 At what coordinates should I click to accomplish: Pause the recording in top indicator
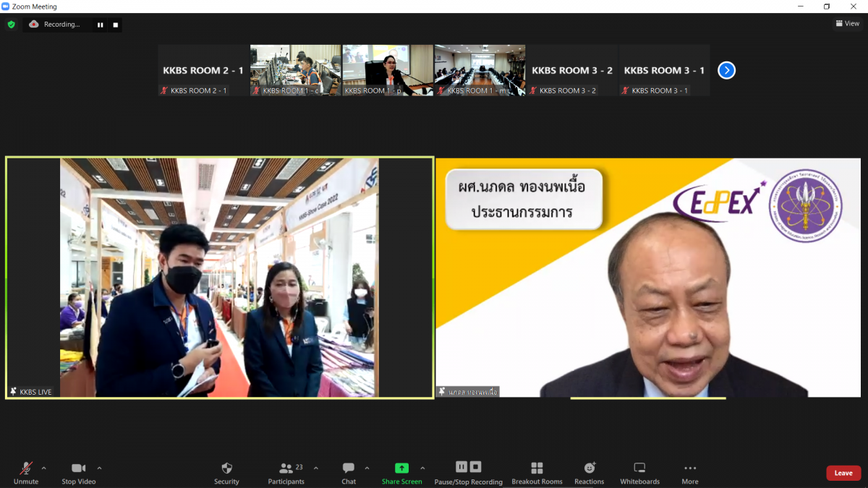coord(101,25)
